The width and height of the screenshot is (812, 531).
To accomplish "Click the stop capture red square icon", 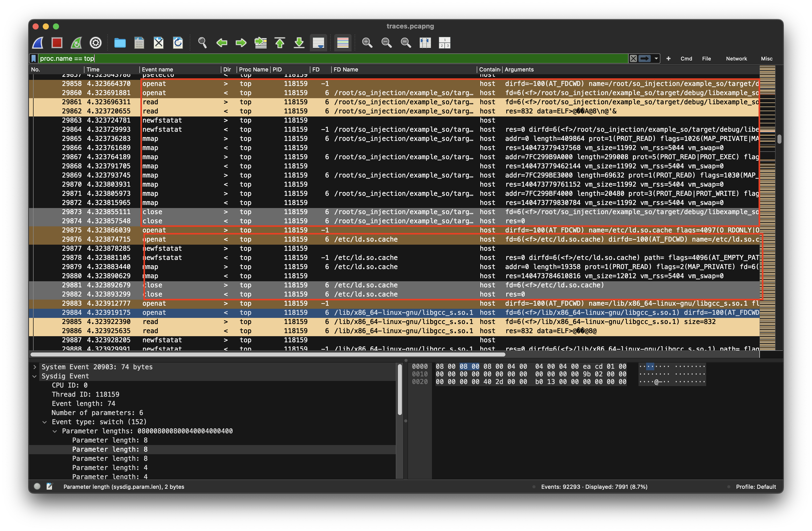I will pyautogui.click(x=57, y=43).
